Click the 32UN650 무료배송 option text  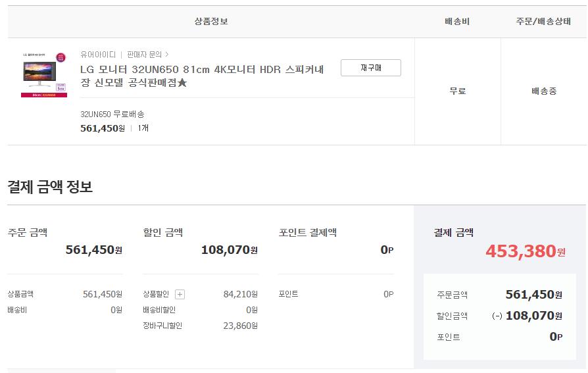tap(112, 114)
